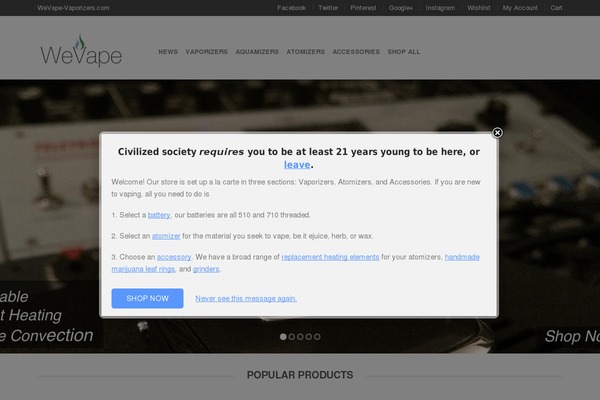Open the Wishlist link
This screenshot has width=600, height=400.
pos(478,8)
